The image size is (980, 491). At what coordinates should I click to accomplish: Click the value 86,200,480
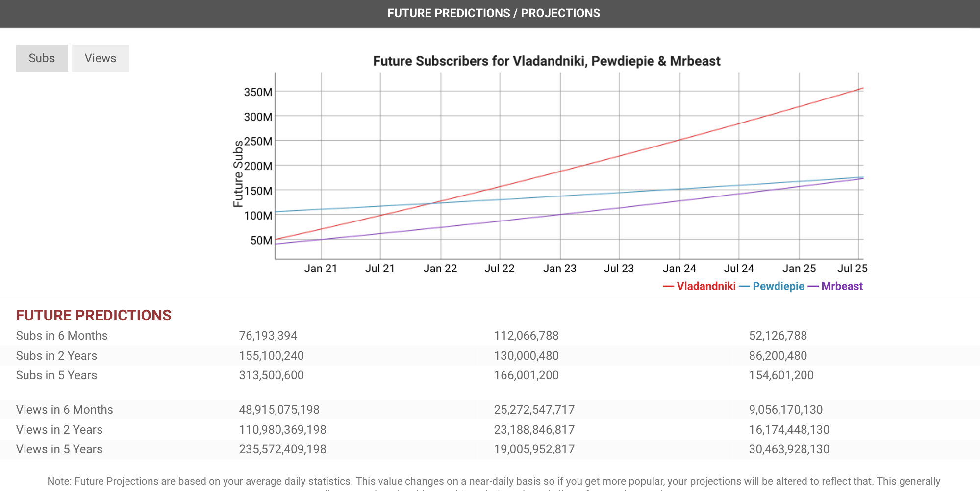[x=778, y=356]
